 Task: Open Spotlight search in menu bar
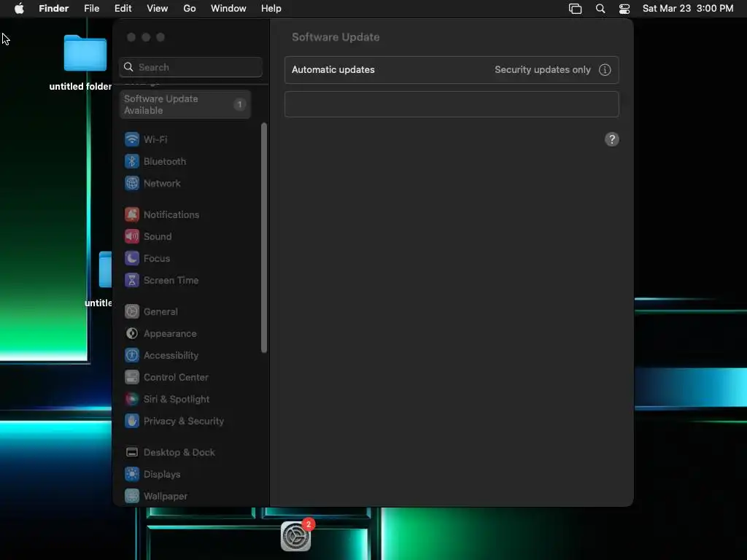pyautogui.click(x=600, y=9)
